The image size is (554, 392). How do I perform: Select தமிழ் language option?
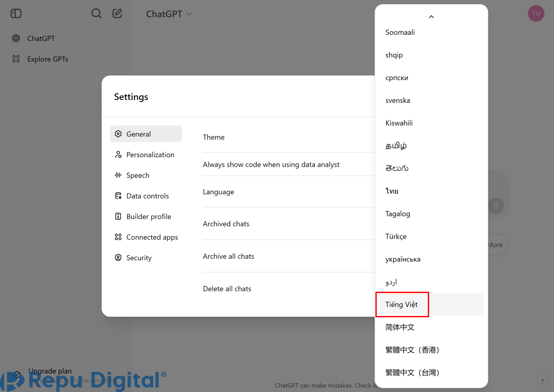click(x=431, y=146)
